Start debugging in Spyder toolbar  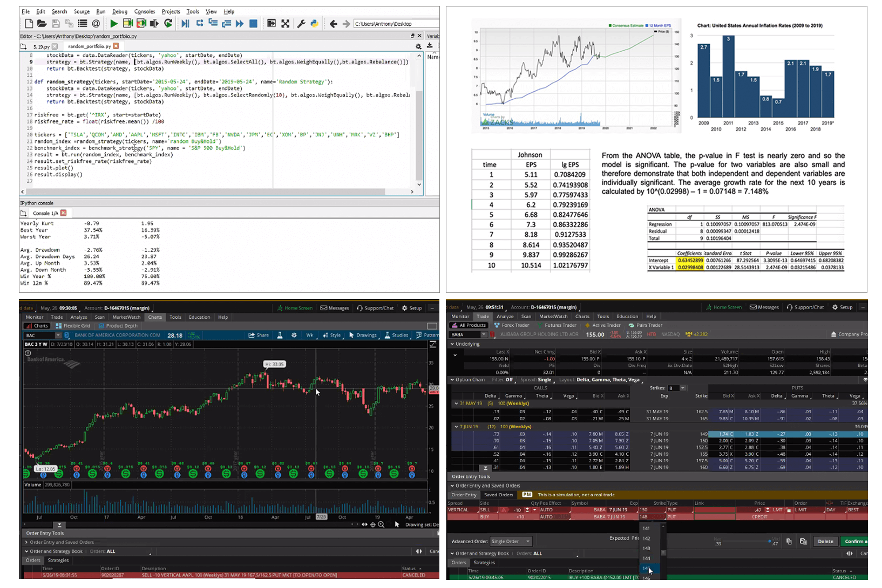pyautogui.click(x=185, y=24)
